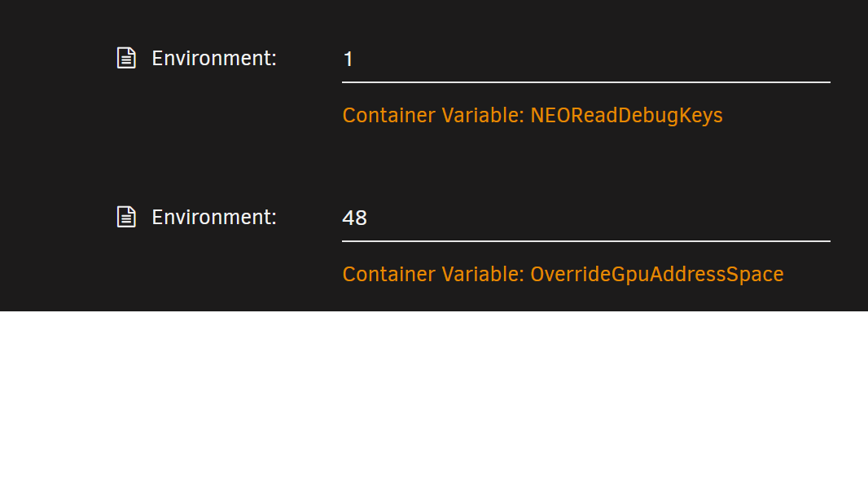This screenshot has width=868, height=498.
Task: Click "Container Variable:" text above OverrideGpuAddressSpace row
Action: (433, 116)
